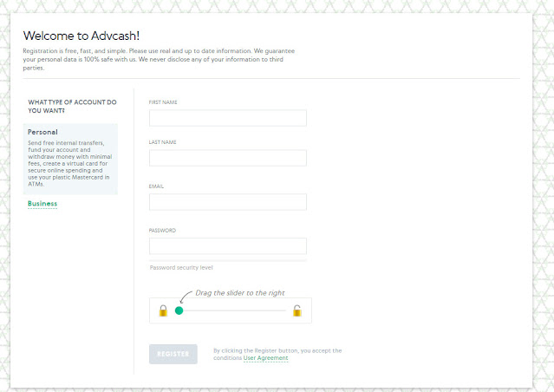
Task: Click the Personal account description text
Action: coord(70,163)
